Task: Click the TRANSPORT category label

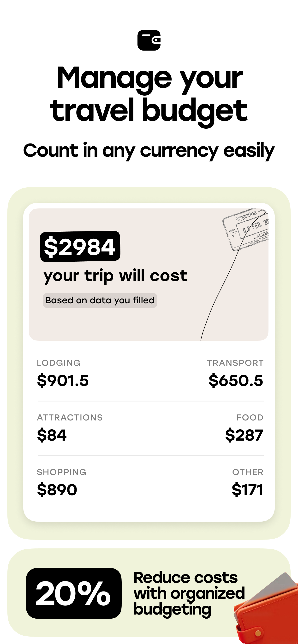Action: click(235, 363)
